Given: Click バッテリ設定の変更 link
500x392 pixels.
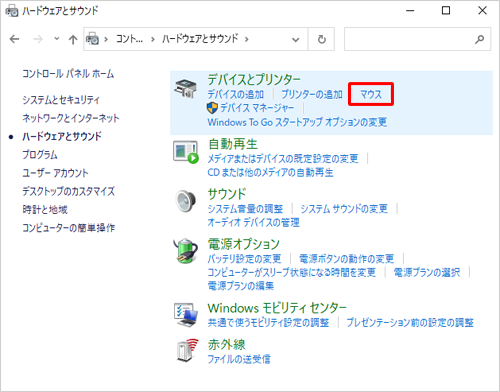Looking at the screenshot, I should coord(244,259).
